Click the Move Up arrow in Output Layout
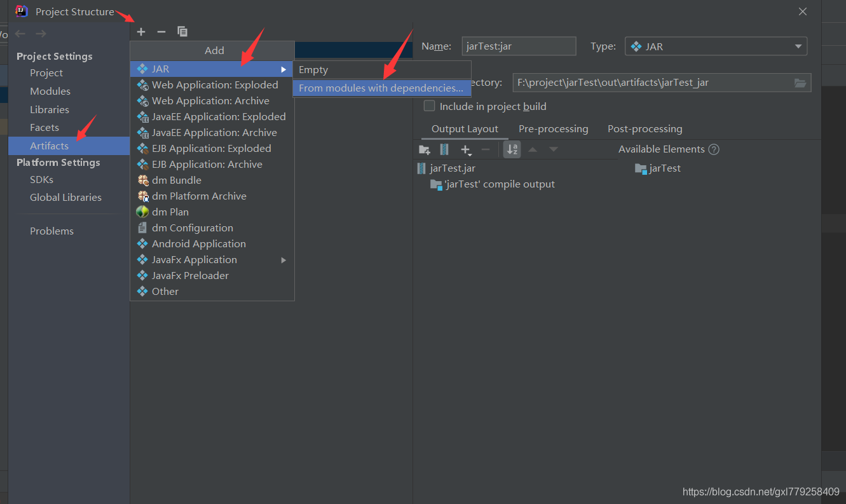 [x=533, y=149]
